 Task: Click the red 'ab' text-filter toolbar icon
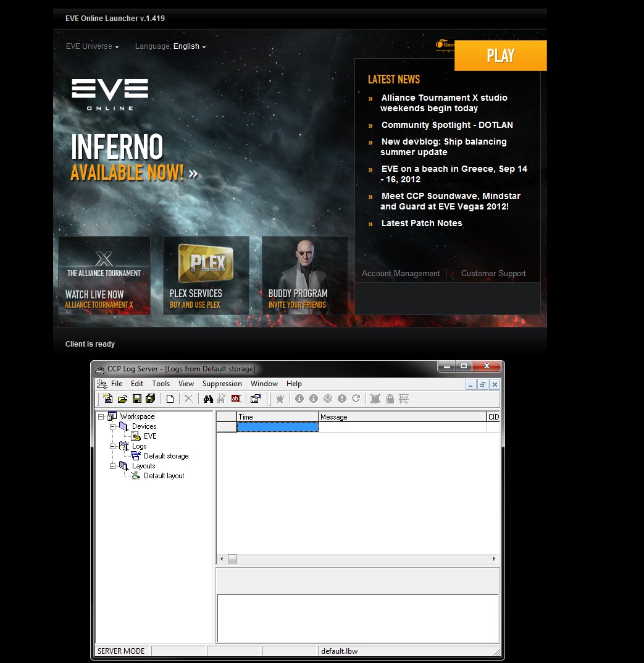click(236, 399)
